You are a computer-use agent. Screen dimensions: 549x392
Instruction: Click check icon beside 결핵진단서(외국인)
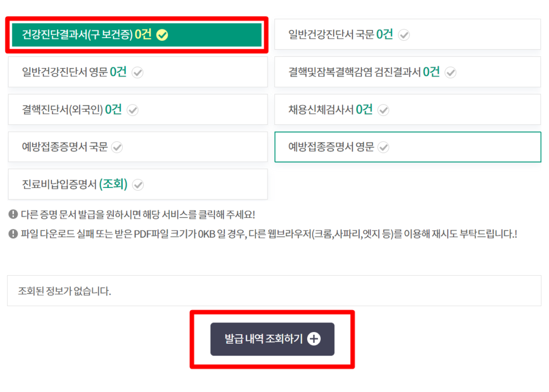pyautogui.click(x=132, y=110)
